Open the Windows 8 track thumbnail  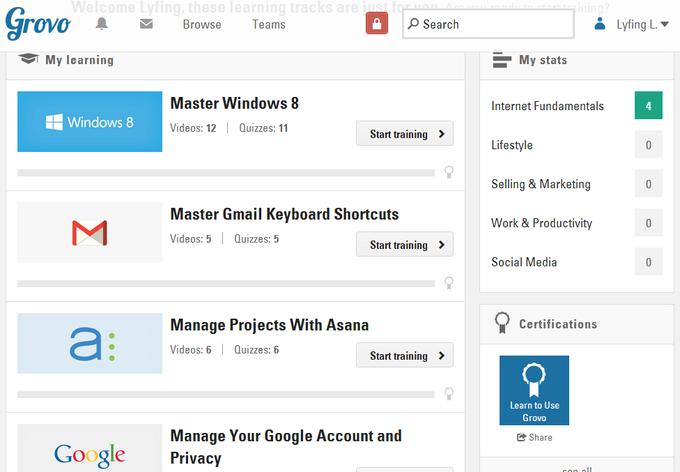coord(90,121)
